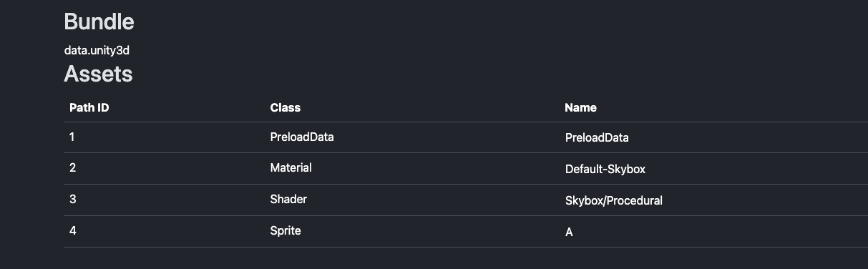The width and height of the screenshot is (868, 269).
Task: Select the Skybox/Procedural asset name
Action: point(614,201)
